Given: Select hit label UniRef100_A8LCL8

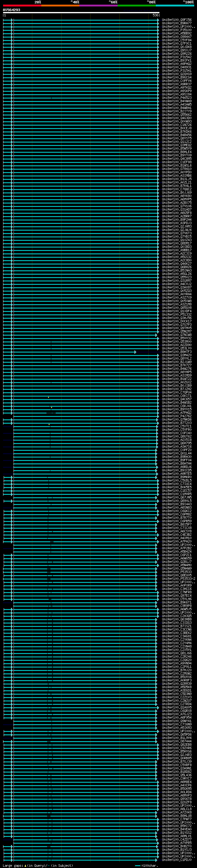Looking at the screenshot, I should click(x=176, y=809).
